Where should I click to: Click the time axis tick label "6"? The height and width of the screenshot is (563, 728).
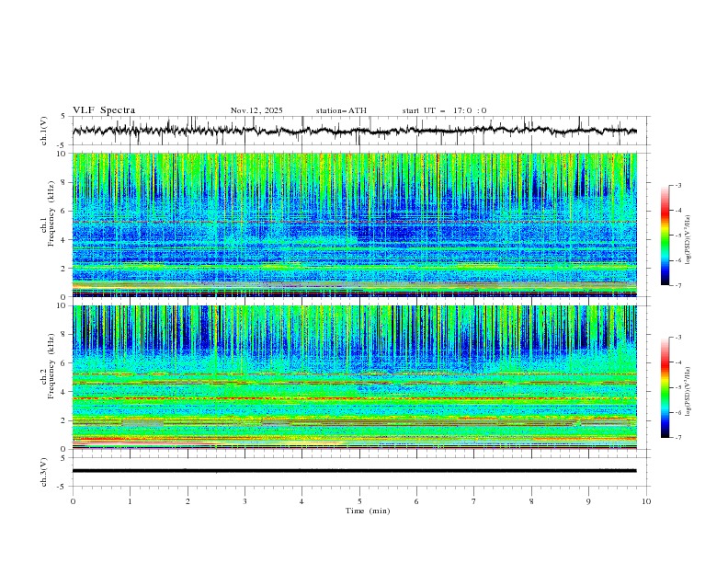(416, 501)
